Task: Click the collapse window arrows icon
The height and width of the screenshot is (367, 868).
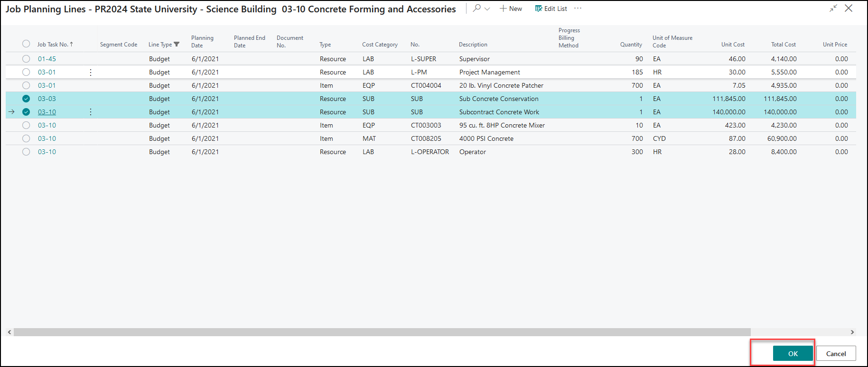Action: coord(833,9)
